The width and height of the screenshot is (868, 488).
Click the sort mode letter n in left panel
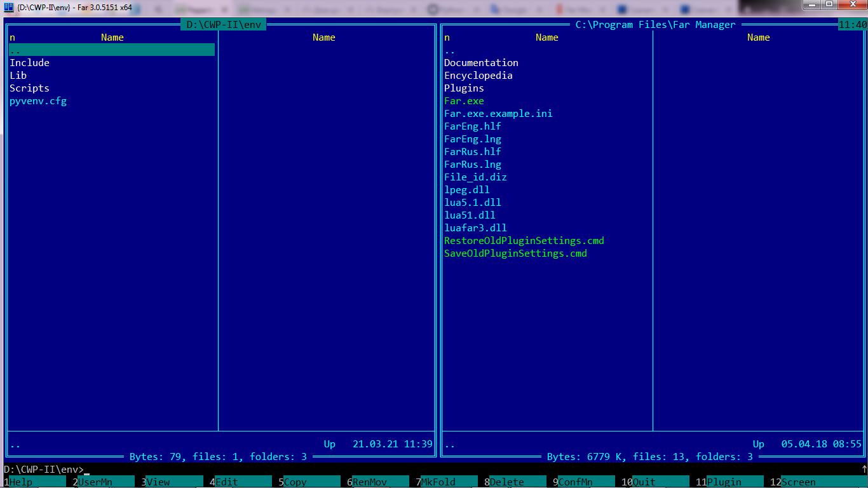click(12, 37)
